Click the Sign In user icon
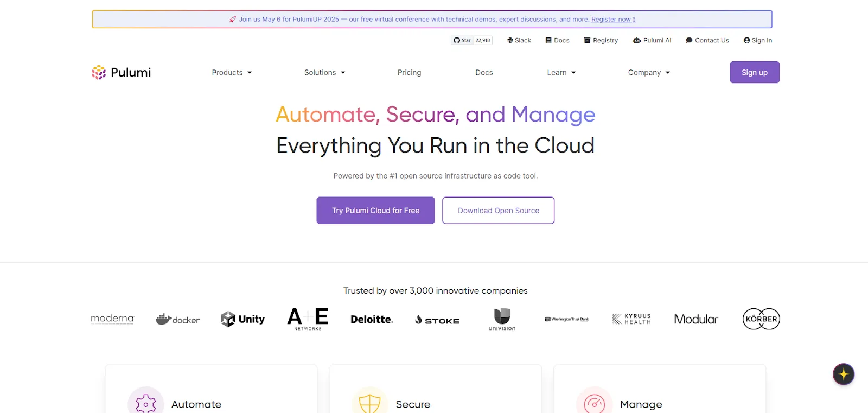Image resolution: width=868 pixels, height=413 pixels. click(747, 40)
